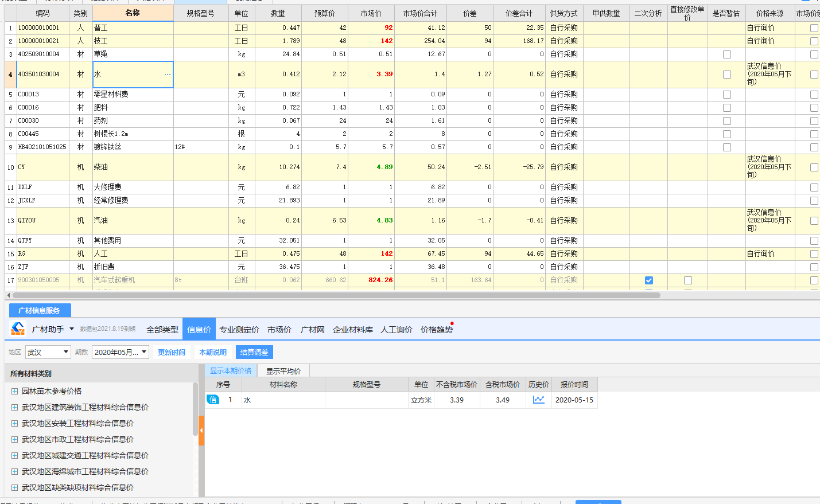Click the 镀锌铁丝 name cell
This screenshot has width=820, height=504.
[133, 147]
